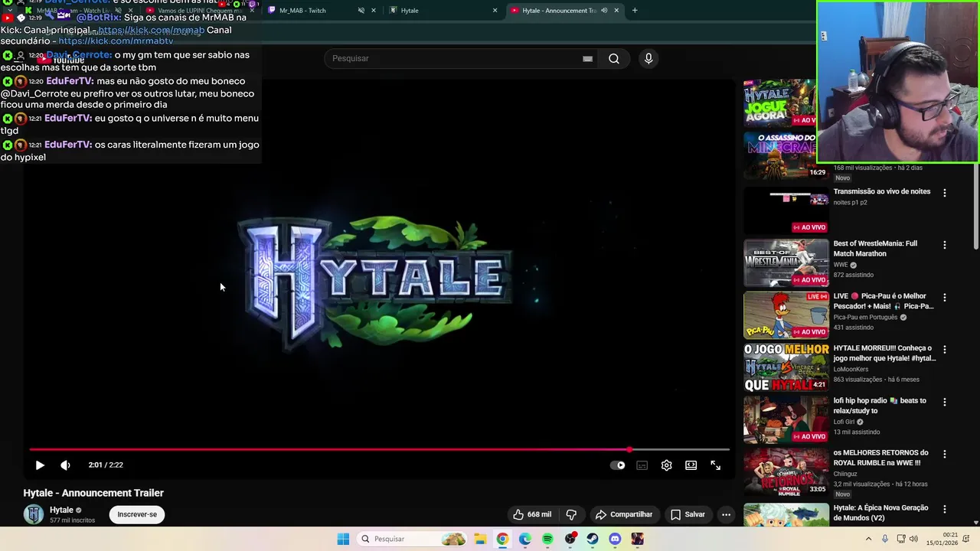The height and width of the screenshot is (551, 980).
Task: Click taskbar search box Pesquisar
Action: point(412,539)
